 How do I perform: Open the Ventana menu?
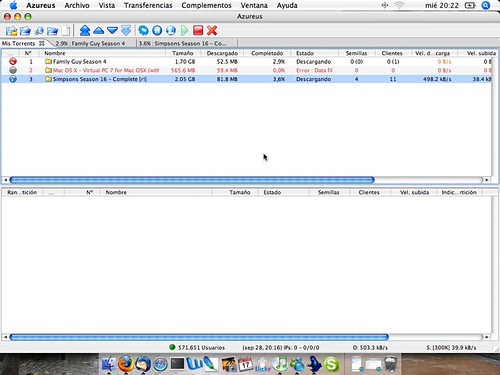click(x=254, y=5)
